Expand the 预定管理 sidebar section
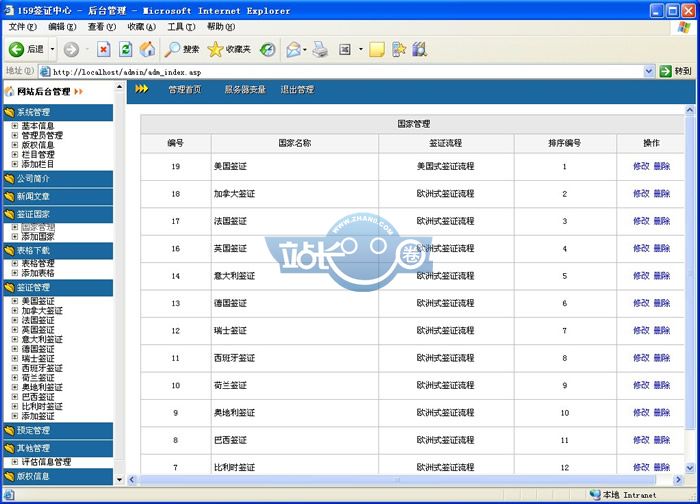Screen dimensions: 700x504 [58, 431]
